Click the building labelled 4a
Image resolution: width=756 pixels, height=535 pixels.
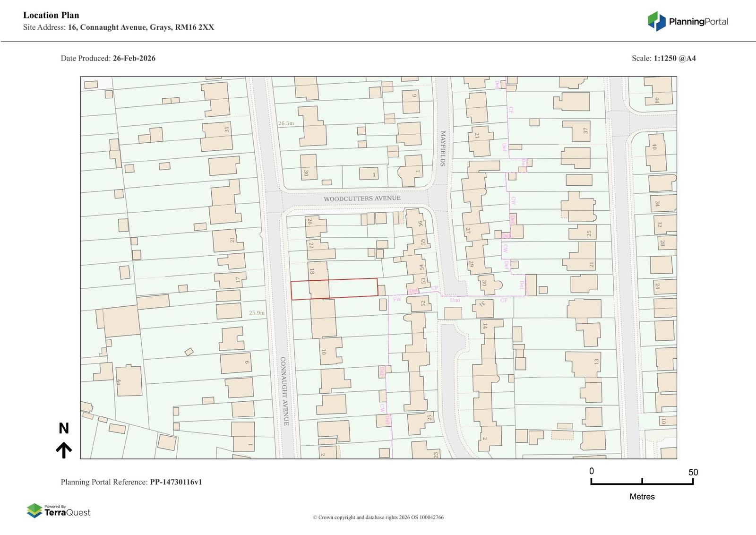(129, 380)
